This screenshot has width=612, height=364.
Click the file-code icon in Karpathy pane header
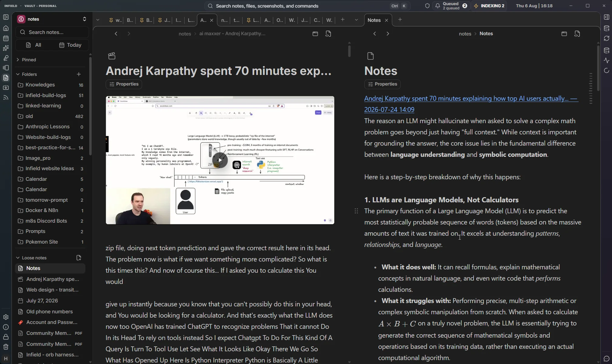pos(328,34)
